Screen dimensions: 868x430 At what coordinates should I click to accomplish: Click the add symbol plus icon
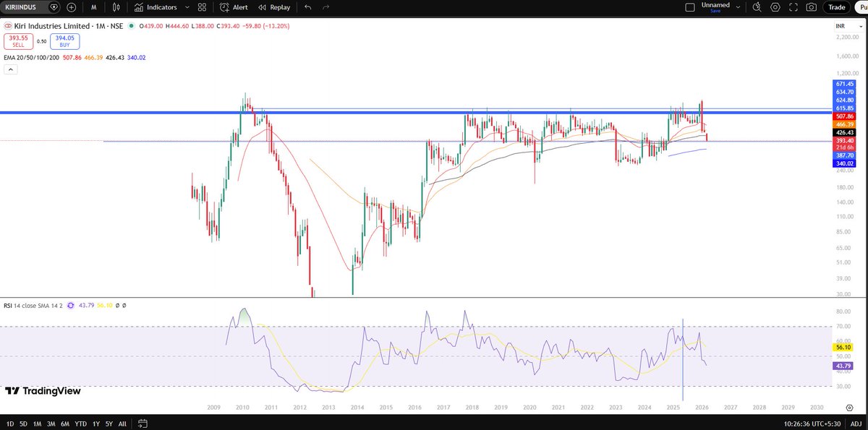71,7
